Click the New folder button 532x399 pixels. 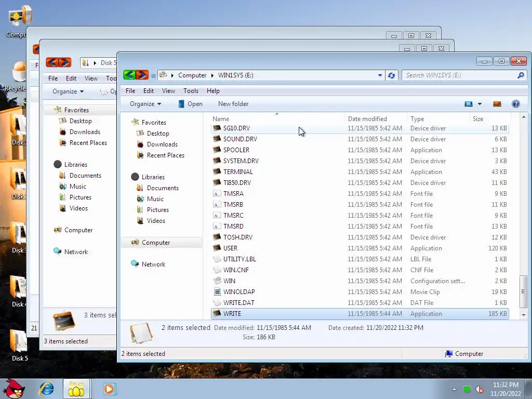pyautogui.click(x=233, y=104)
